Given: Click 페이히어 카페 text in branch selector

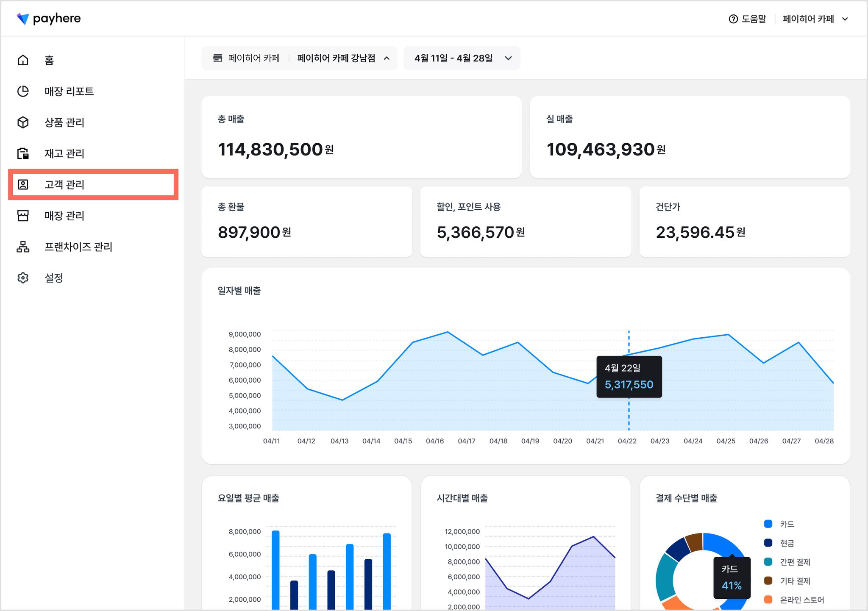Looking at the screenshot, I should 254,58.
